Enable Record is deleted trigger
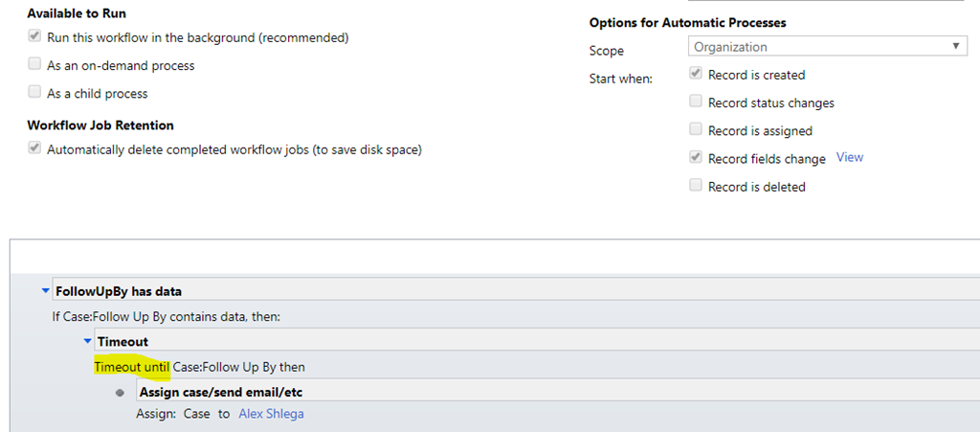 click(x=696, y=186)
